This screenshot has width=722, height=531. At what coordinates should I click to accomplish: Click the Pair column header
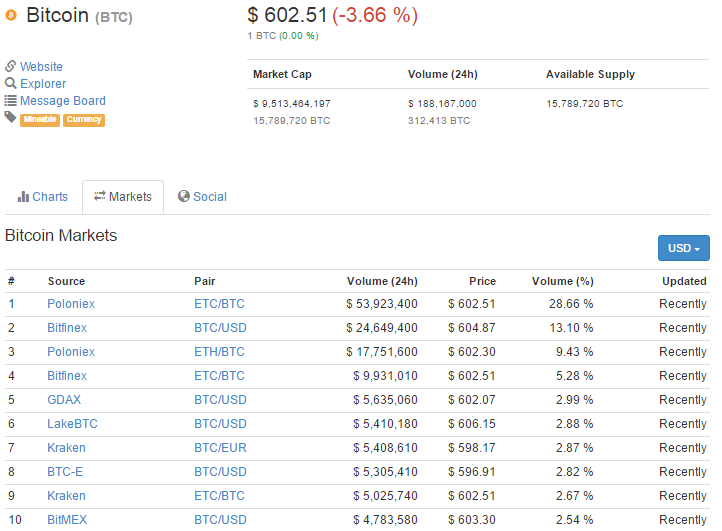(204, 281)
